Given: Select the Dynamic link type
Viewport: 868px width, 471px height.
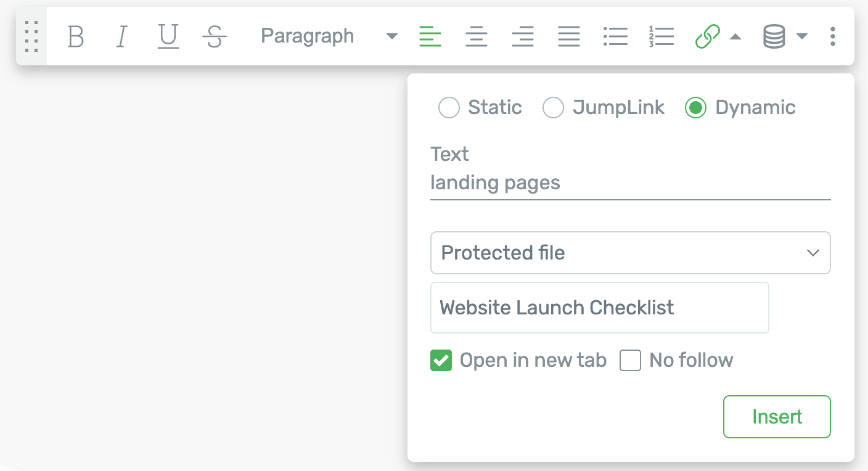Looking at the screenshot, I should [x=696, y=107].
